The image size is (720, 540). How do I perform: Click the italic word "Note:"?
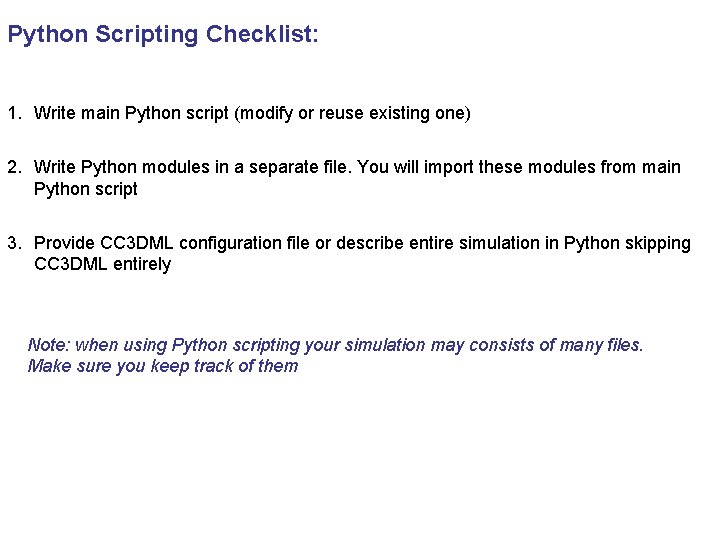[49, 345]
